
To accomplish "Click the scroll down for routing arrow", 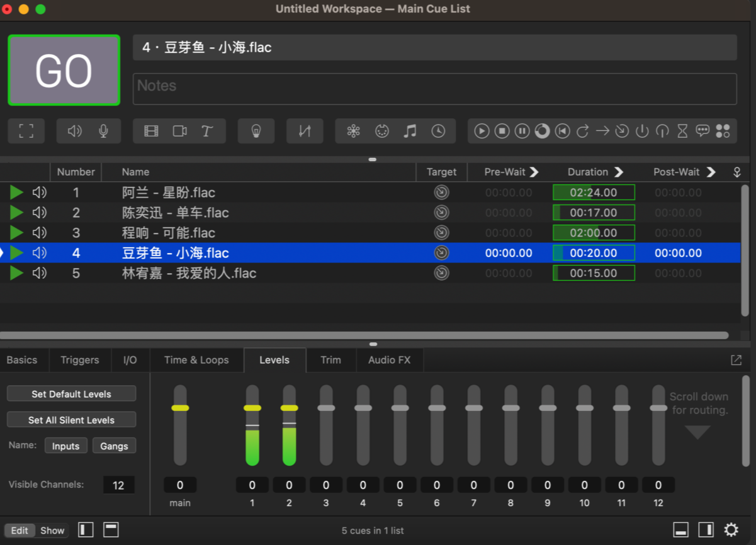I will (697, 432).
